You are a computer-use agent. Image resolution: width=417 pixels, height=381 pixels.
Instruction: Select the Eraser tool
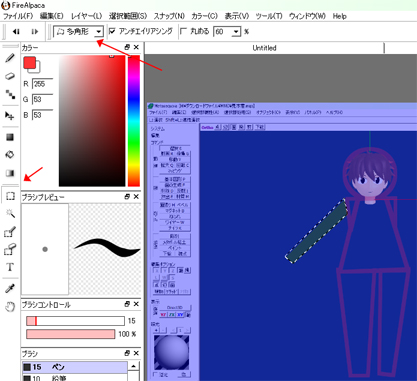click(x=10, y=76)
